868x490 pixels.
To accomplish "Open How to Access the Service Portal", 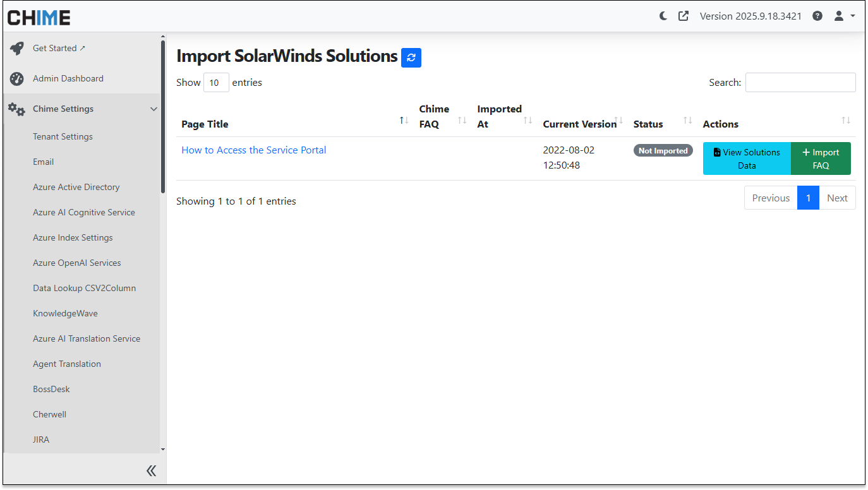I will [x=254, y=150].
